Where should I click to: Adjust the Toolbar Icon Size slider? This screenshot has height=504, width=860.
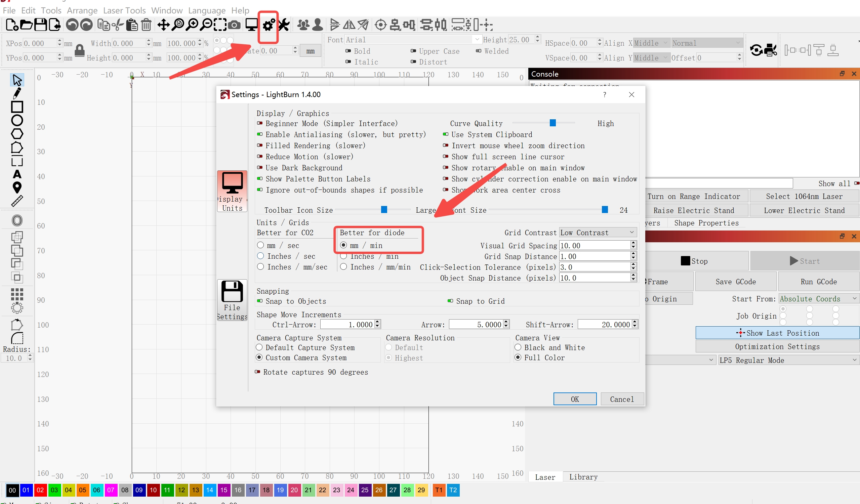click(x=384, y=210)
